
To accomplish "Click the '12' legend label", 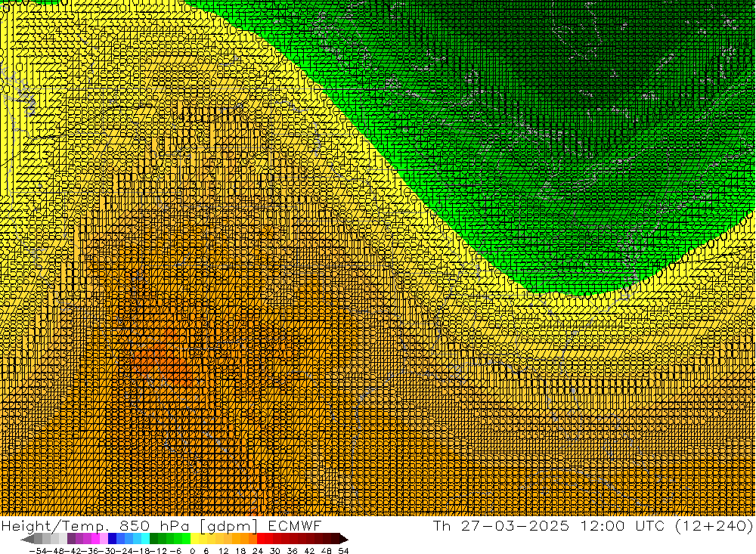I will pos(223,551).
